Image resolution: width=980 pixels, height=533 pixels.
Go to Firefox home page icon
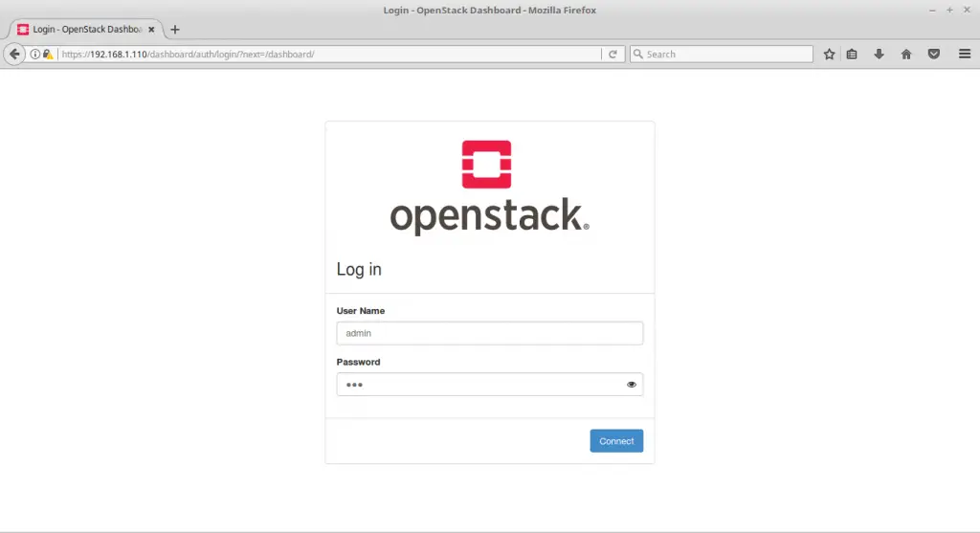coord(906,55)
